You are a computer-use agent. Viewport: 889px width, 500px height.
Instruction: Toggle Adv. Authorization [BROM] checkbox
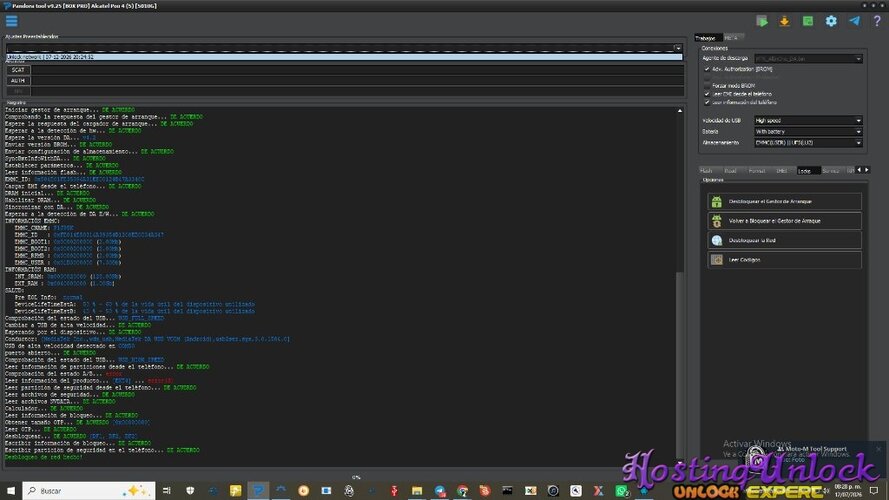(x=707, y=69)
